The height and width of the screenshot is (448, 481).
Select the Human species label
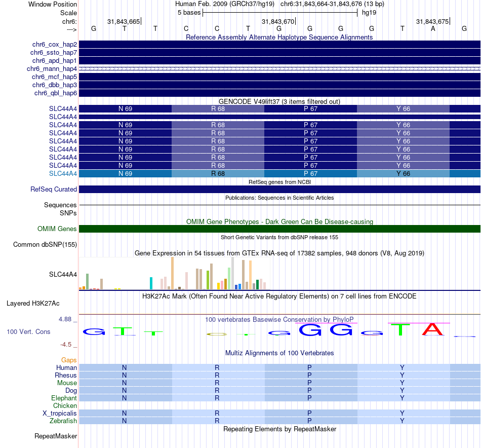(66, 367)
